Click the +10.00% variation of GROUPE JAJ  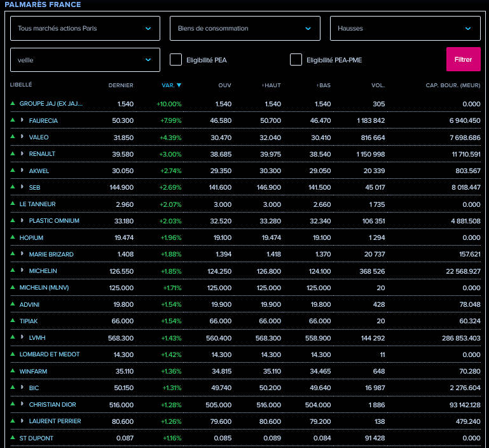tap(169, 104)
